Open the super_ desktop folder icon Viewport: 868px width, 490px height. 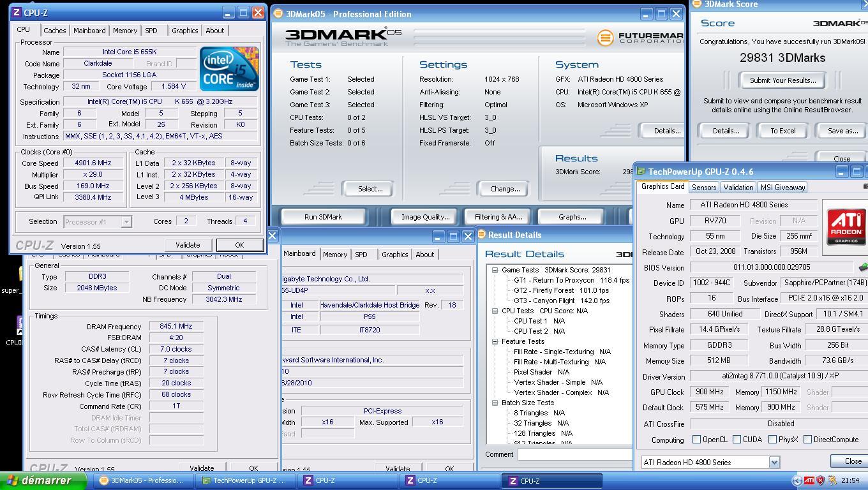tap(20, 275)
